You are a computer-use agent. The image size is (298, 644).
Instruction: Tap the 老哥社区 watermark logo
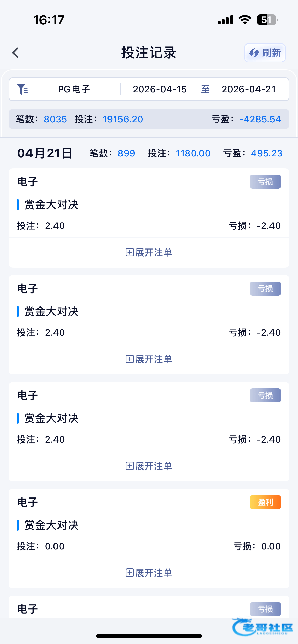pos(262,627)
